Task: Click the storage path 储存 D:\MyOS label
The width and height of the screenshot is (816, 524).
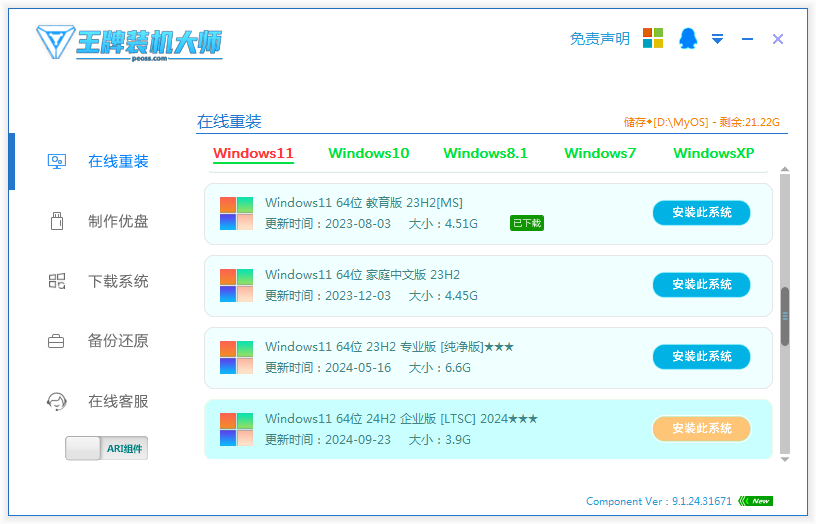Action: point(702,122)
